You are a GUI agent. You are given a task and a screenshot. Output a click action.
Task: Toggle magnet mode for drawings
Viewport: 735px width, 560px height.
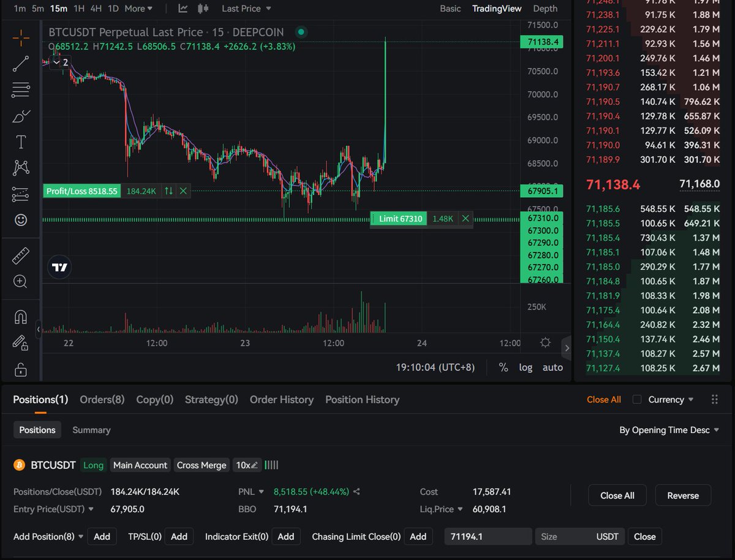20,317
